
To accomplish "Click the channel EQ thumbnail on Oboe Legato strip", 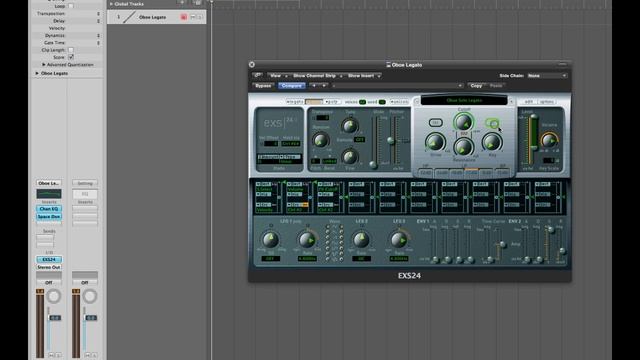I will click(x=49, y=193).
